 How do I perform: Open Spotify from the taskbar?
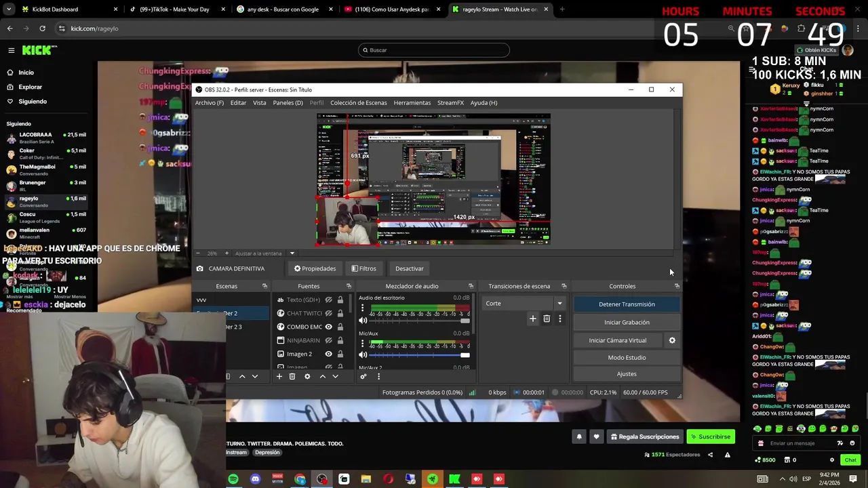pyautogui.click(x=233, y=479)
